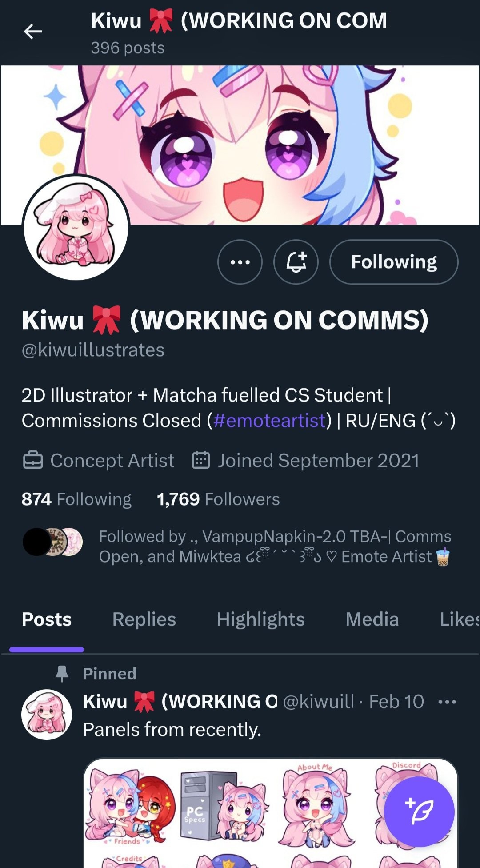Open the profile banner header image

click(x=240, y=145)
